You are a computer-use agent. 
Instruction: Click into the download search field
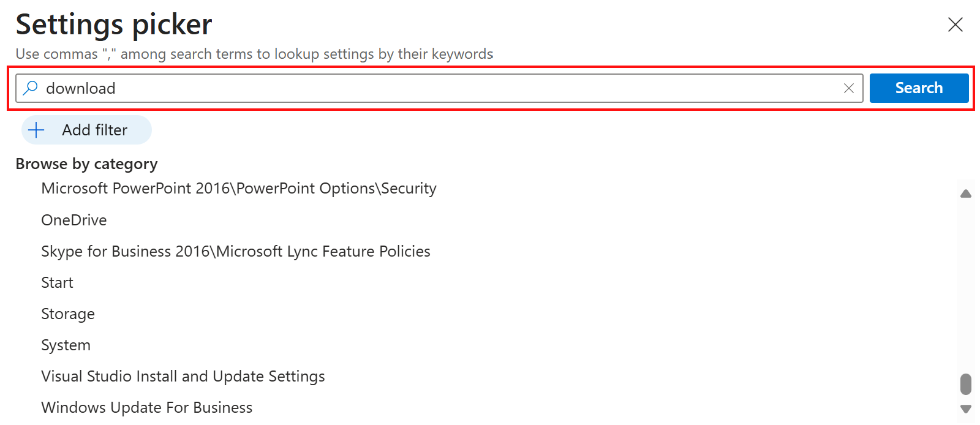[x=429, y=88]
